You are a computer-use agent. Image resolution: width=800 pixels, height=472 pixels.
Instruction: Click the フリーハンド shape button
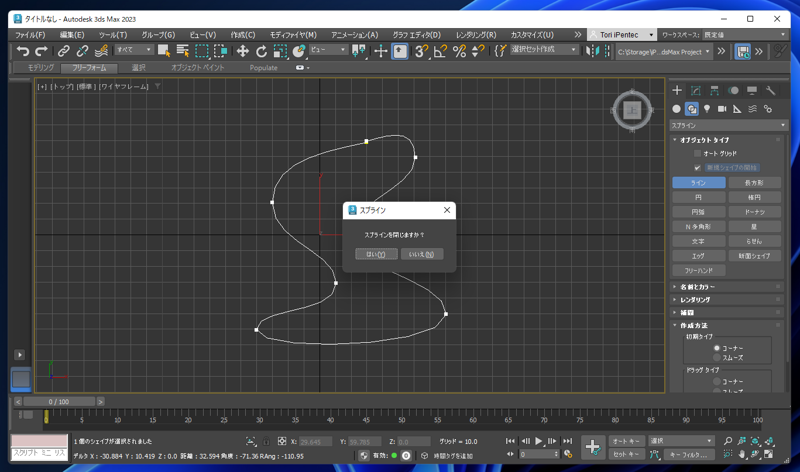(x=698, y=270)
